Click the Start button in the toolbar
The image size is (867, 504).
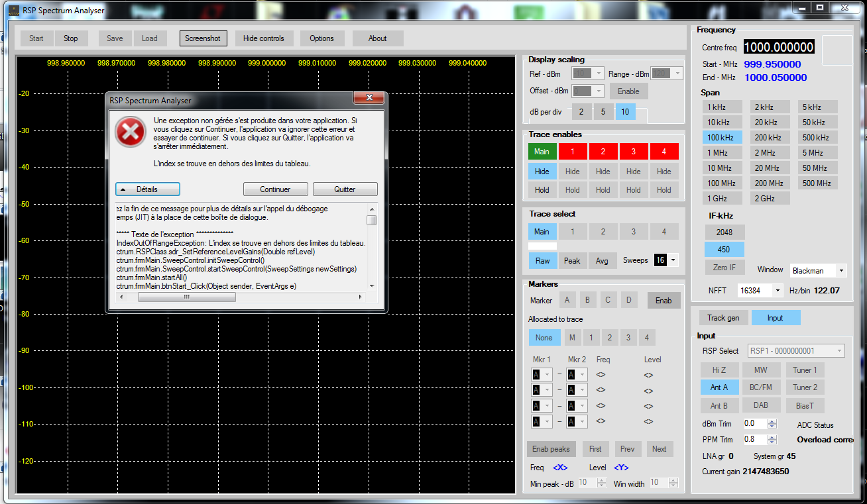point(36,38)
